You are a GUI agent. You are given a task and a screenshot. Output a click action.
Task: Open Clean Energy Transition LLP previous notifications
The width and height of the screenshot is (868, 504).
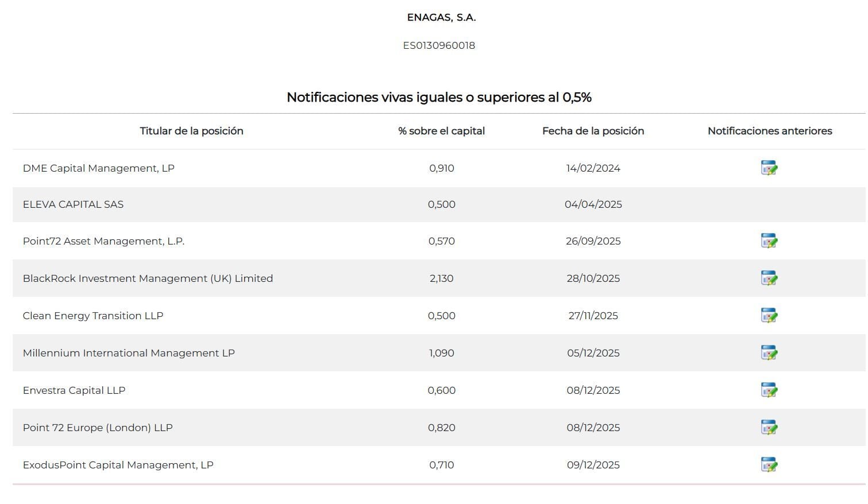[x=769, y=316]
